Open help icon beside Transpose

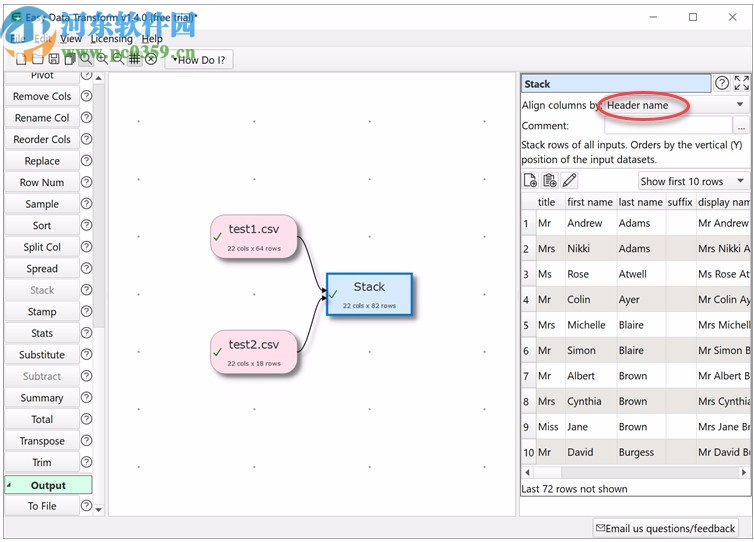86,441
